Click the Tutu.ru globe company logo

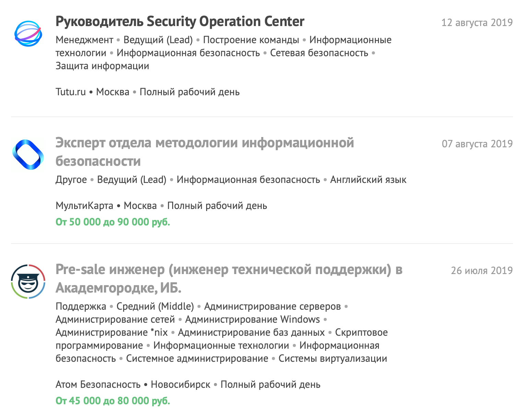[x=28, y=34]
